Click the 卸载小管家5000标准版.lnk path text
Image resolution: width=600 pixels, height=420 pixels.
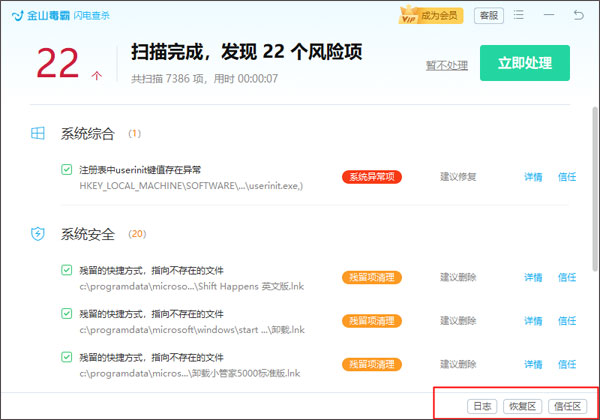coord(190,373)
